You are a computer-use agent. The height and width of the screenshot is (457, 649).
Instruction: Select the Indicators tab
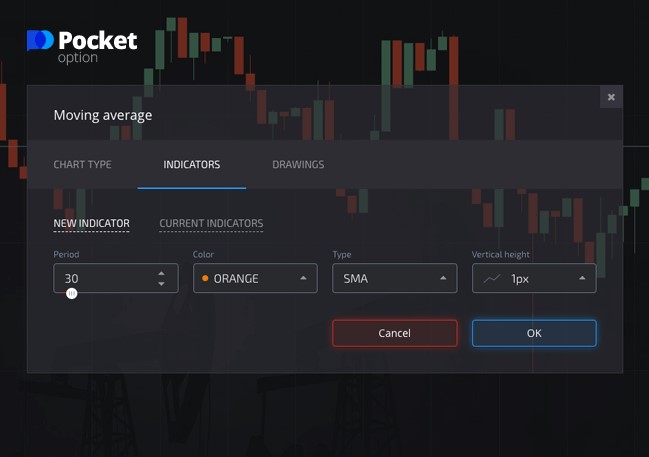(x=192, y=165)
